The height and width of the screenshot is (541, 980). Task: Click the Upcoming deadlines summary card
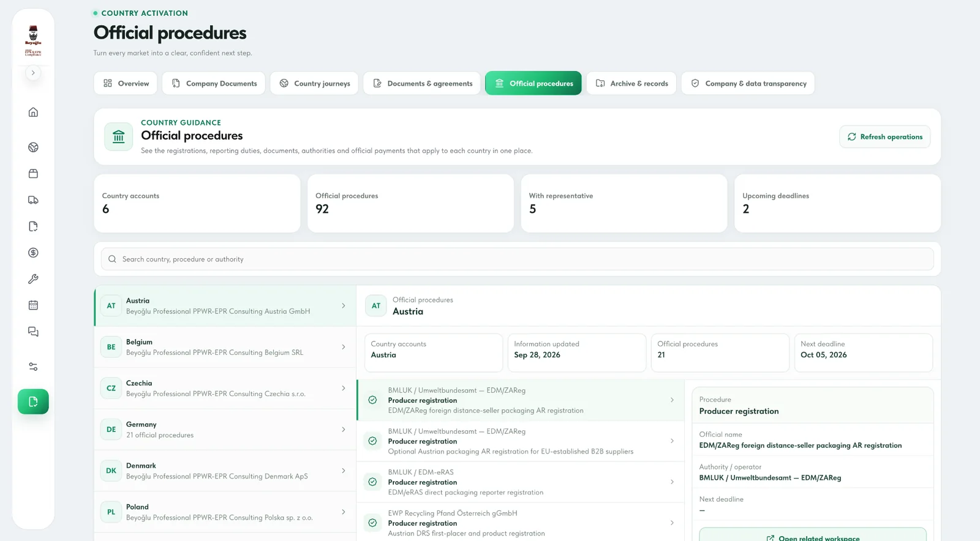(x=837, y=203)
